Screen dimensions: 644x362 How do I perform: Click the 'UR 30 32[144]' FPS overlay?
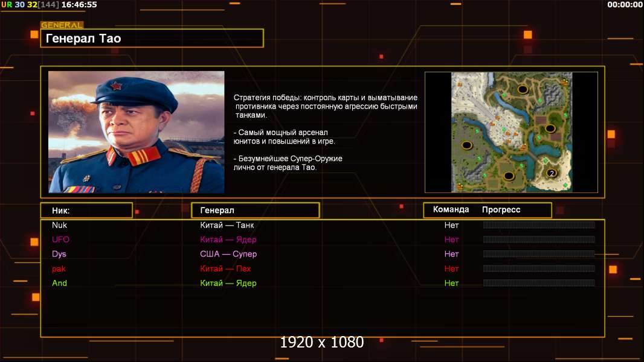tap(30, 5)
